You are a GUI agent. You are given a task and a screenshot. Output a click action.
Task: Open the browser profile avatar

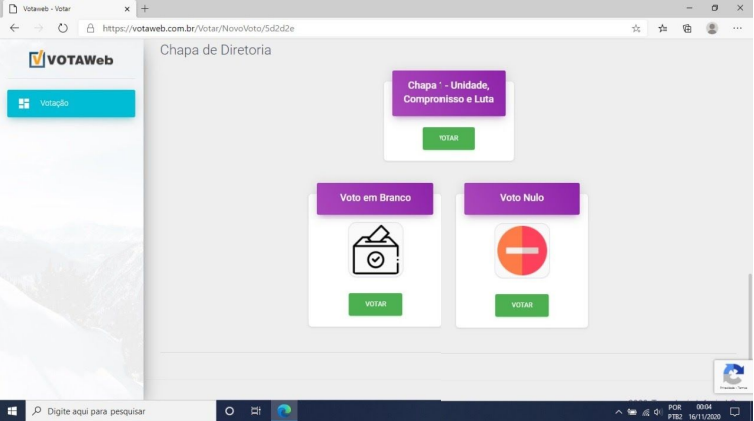tap(712, 29)
